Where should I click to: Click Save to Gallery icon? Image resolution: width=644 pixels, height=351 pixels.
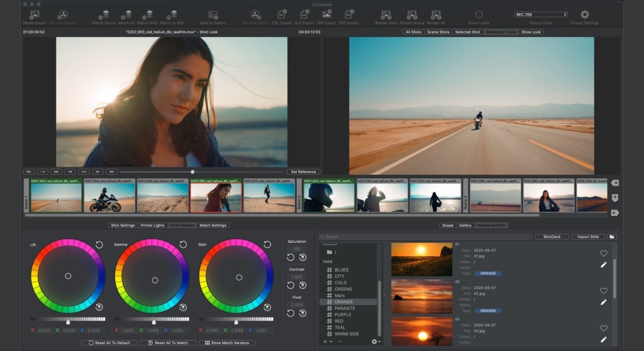(213, 14)
